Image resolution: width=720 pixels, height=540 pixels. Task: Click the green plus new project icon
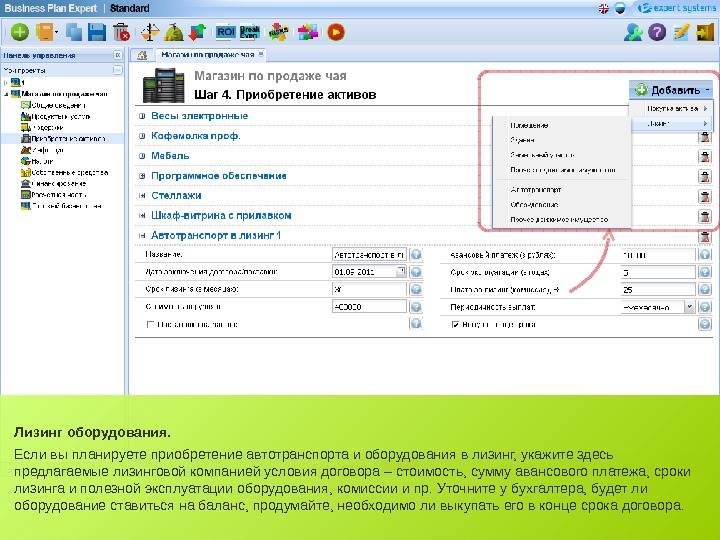coord(20,32)
